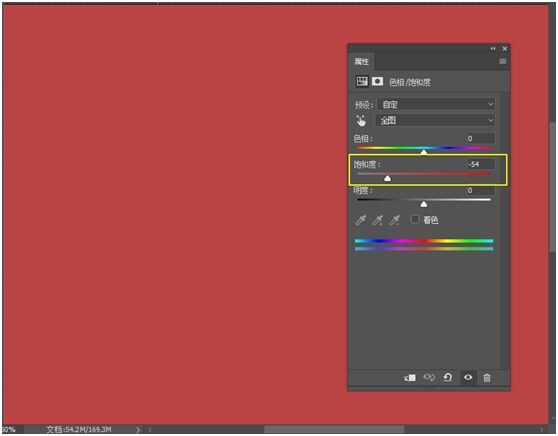This screenshot has width=558, height=436.
Task: Reset adjustment to defaults
Action: point(448,377)
